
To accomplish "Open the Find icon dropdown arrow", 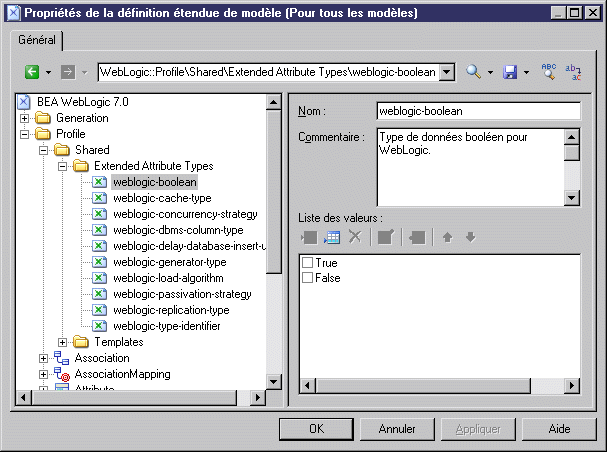I will 490,72.
